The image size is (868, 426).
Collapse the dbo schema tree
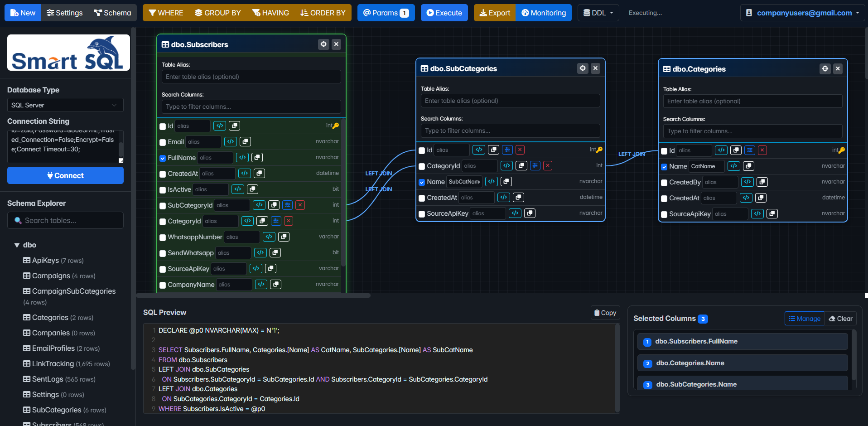pos(16,245)
